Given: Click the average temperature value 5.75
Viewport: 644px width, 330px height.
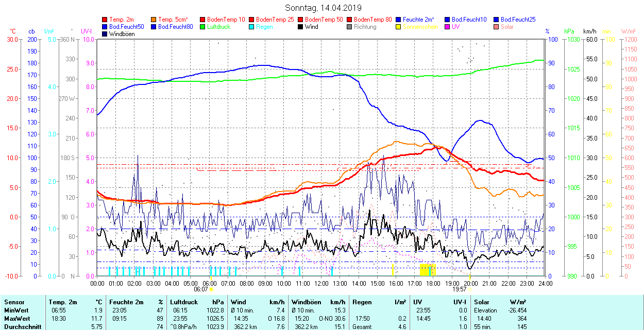Looking at the screenshot, I should [x=97, y=327].
